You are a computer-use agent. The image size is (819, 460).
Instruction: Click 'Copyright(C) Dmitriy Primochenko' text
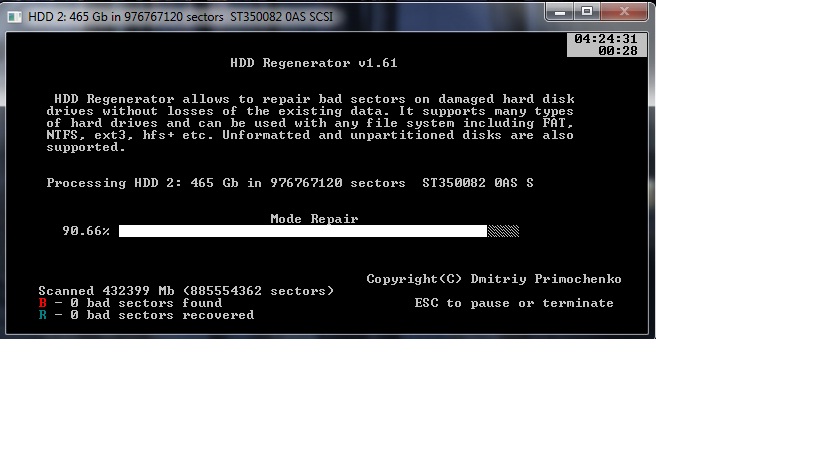[494, 279]
